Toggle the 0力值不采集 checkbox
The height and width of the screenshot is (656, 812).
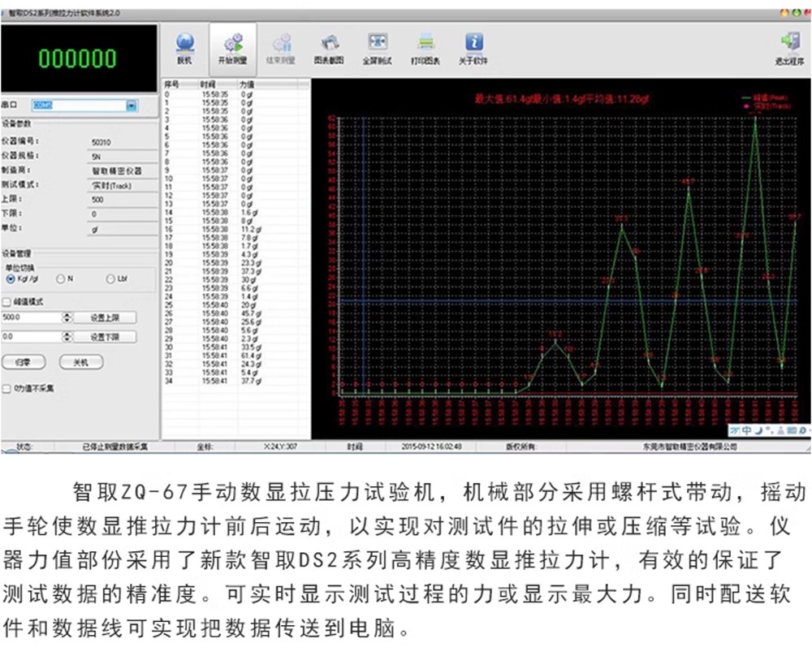click(7, 388)
